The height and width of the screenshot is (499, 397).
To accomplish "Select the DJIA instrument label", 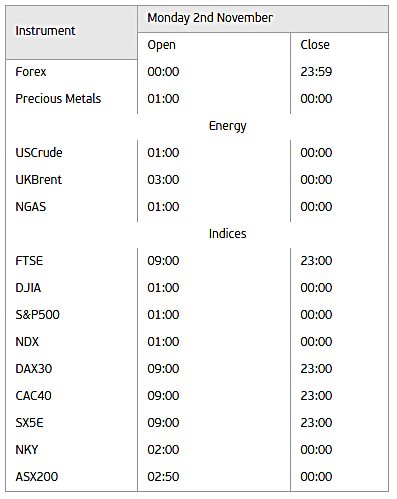I will (x=28, y=288).
